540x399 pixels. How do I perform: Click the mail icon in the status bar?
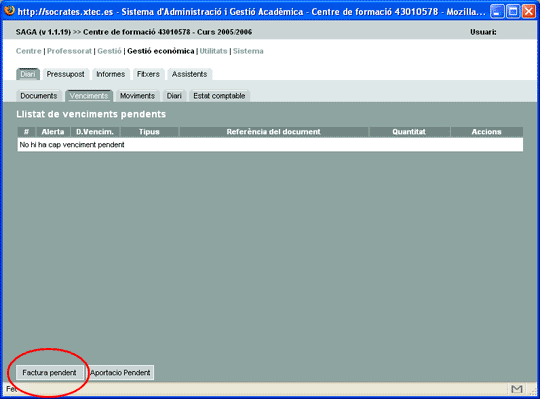tap(517, 389)
